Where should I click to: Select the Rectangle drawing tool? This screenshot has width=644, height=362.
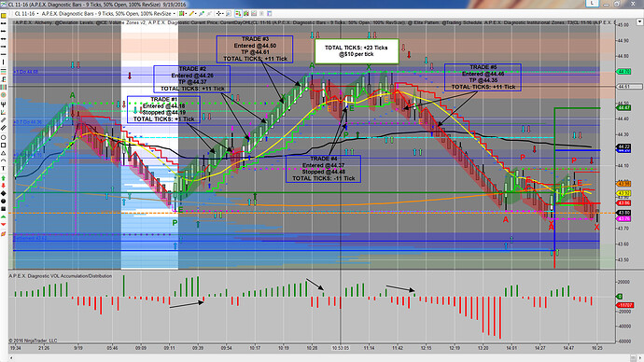(4, 145)
